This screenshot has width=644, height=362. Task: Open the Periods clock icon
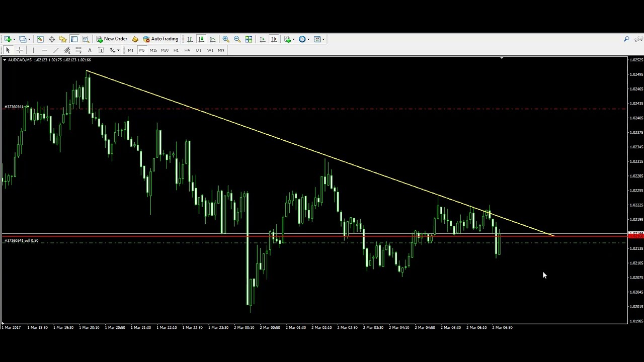[302, 39]
